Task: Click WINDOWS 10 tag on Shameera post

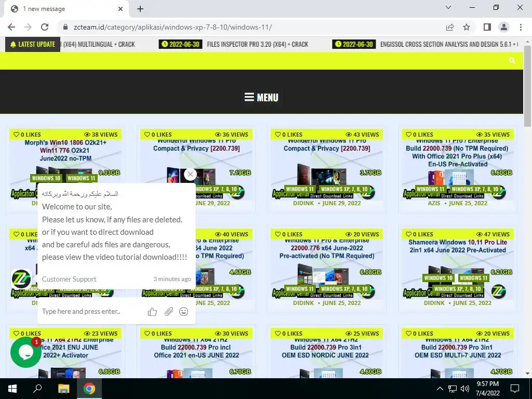Action: click(438, 278)
